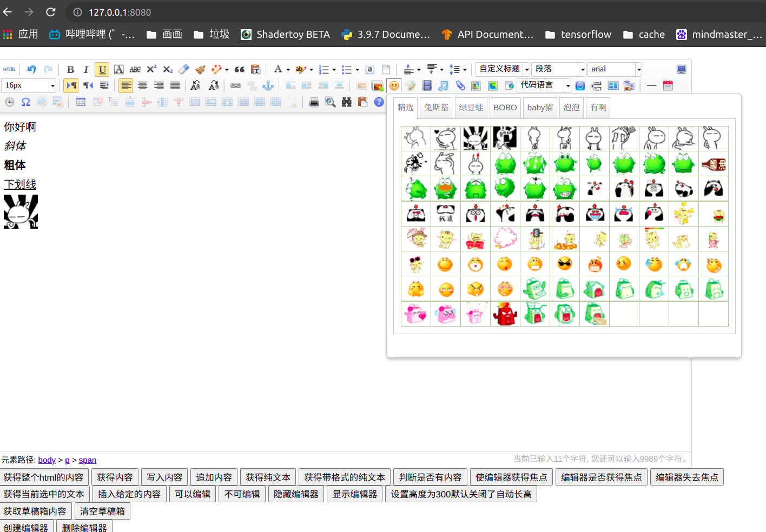Click the undo arrow icon
Viewport: 766px width, 532px height.
pos(31,69)
